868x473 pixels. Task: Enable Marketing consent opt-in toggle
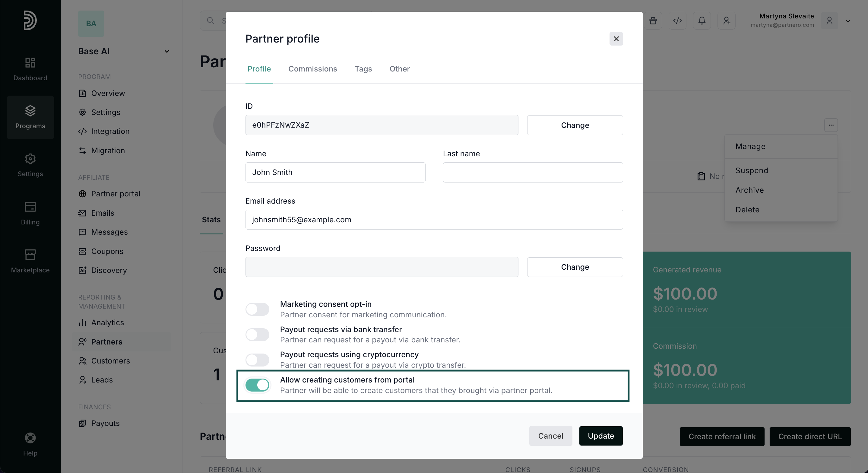257,309
